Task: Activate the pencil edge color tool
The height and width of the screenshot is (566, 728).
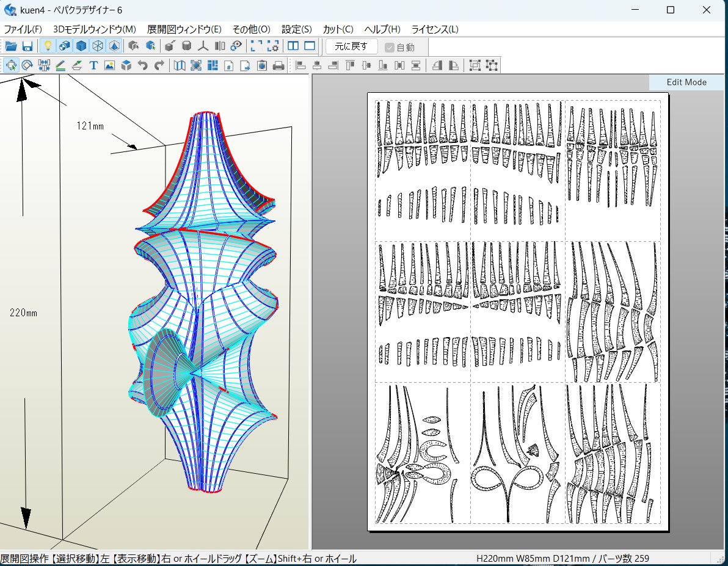Action: pyautogui.click(x=60, y=65)
